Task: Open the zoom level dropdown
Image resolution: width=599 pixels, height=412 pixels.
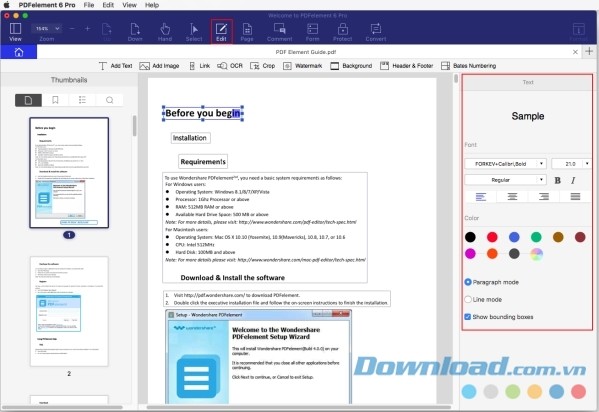Action: (46, 28)
